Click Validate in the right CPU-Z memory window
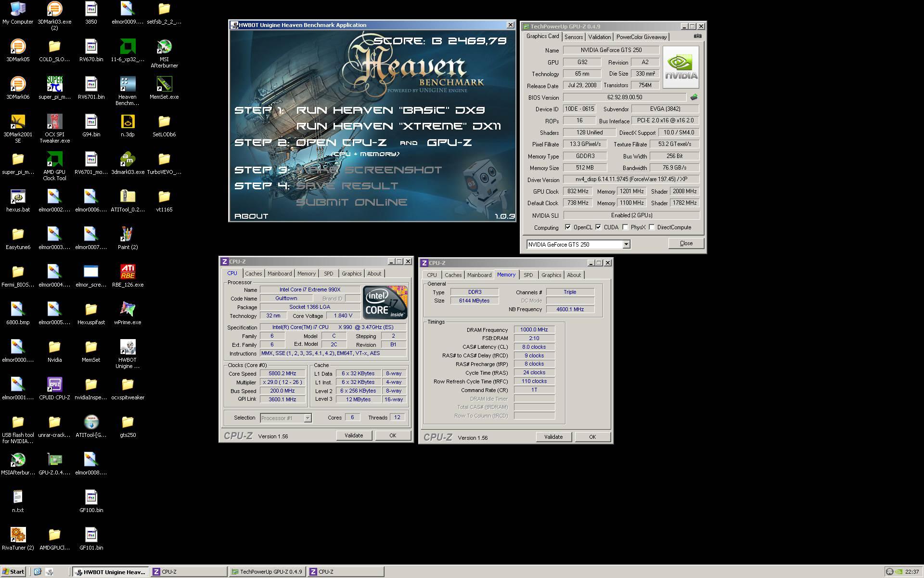 coord(553,437)
